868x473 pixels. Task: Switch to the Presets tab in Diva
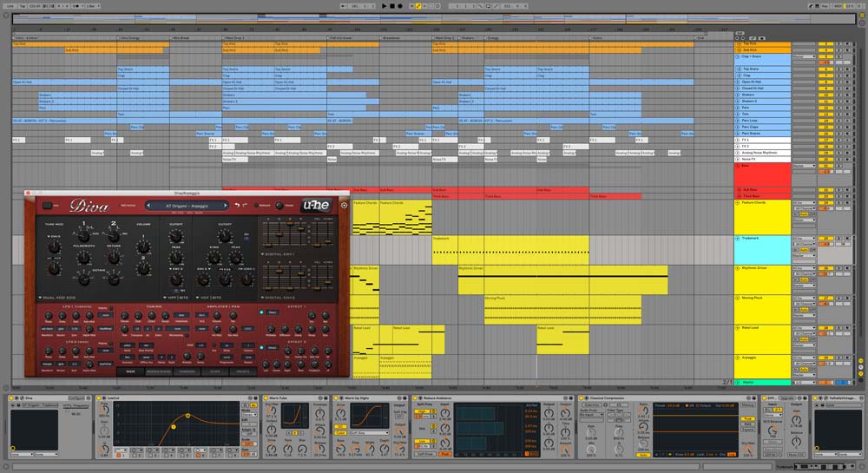[x=242, y=371]
